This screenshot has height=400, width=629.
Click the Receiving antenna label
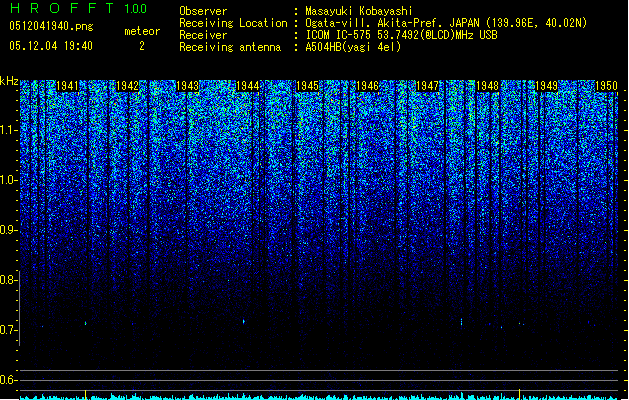pos(230,47)
